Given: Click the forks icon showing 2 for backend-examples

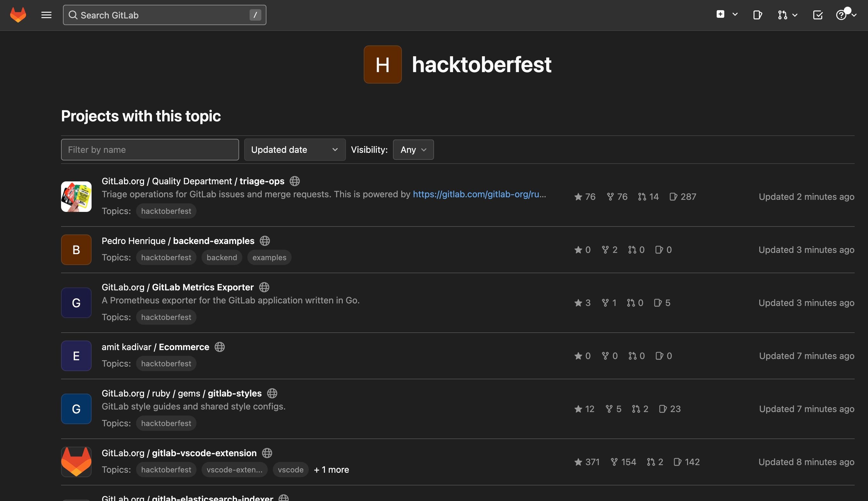Looking at the screenshot, I should point(605,249).
